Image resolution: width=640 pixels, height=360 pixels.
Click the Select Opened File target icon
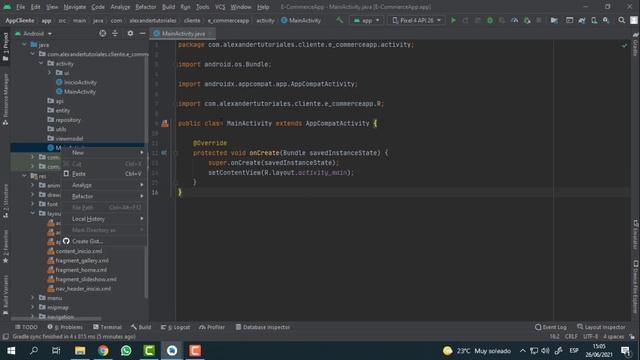tap(102, 33)
